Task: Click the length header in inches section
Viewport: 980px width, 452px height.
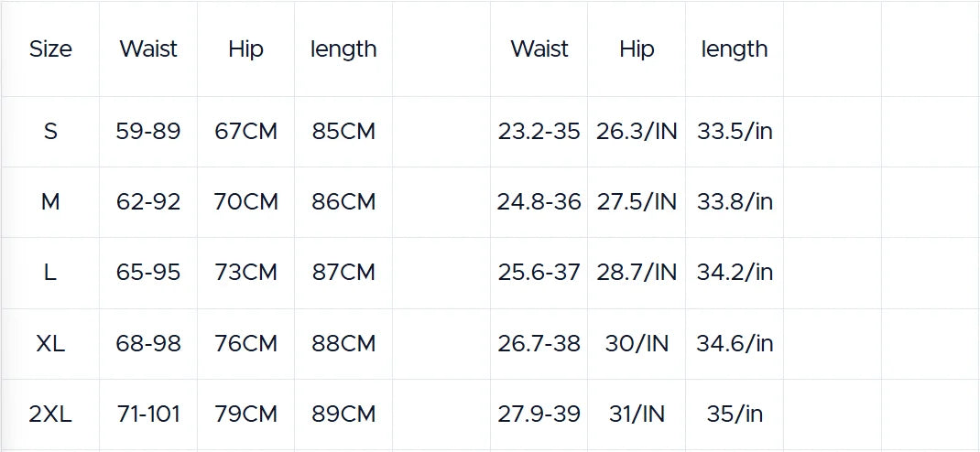Action: pos(735,49)
